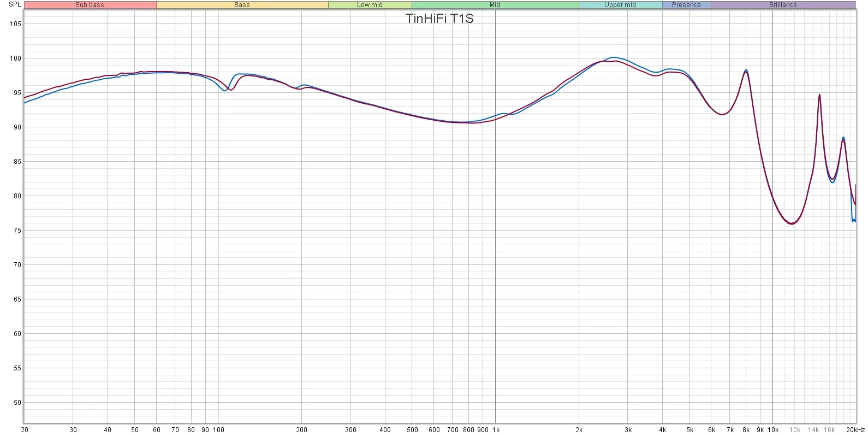Click the 4k frequency axis label
The image size is (868, 436).
[x=662, y=430]
